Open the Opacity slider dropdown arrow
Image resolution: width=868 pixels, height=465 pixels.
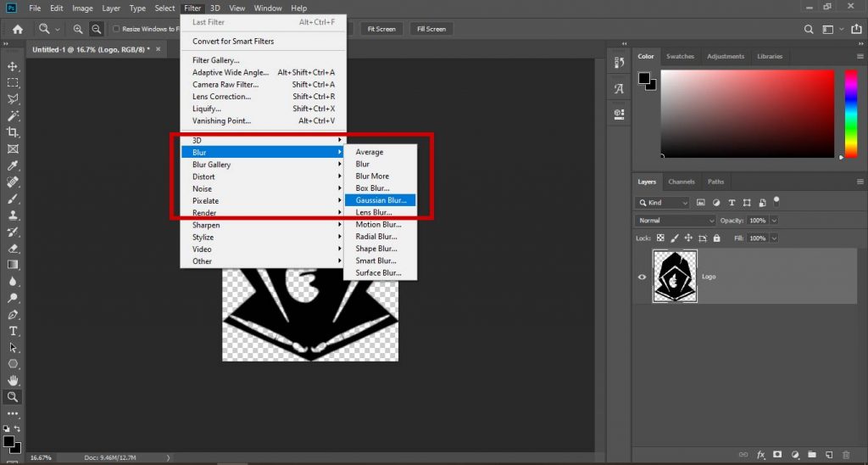pyautogui.click(x=774, y=221)
